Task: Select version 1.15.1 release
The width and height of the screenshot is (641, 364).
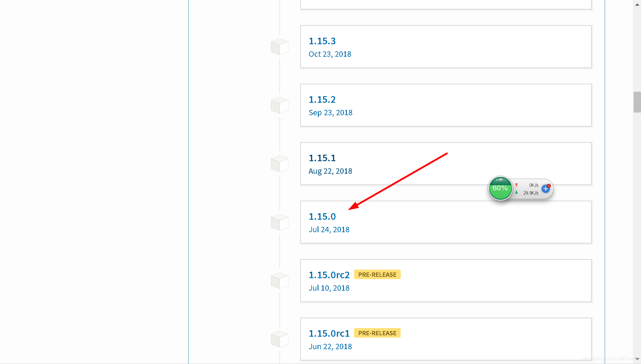Action: (x=322, y=158)
